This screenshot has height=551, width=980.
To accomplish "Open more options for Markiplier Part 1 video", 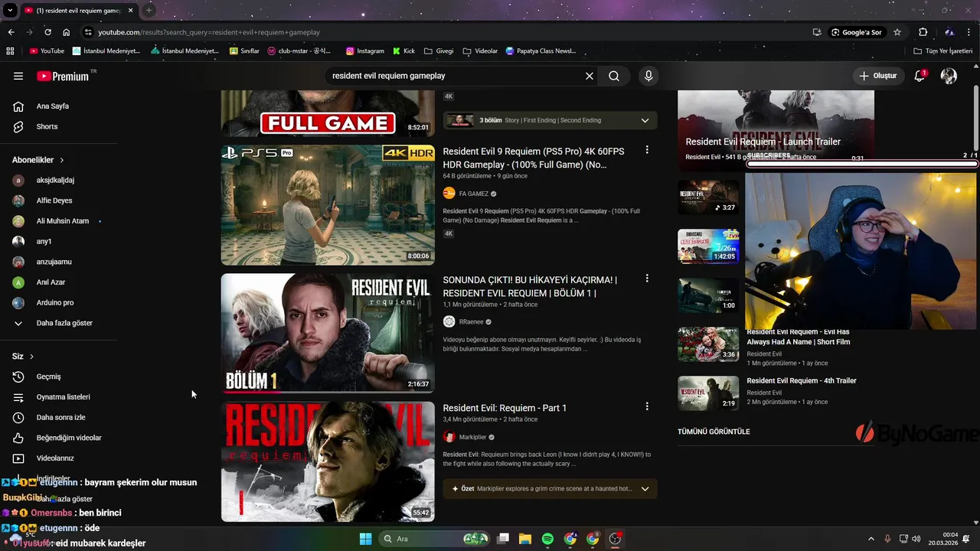I will point(647,407).
